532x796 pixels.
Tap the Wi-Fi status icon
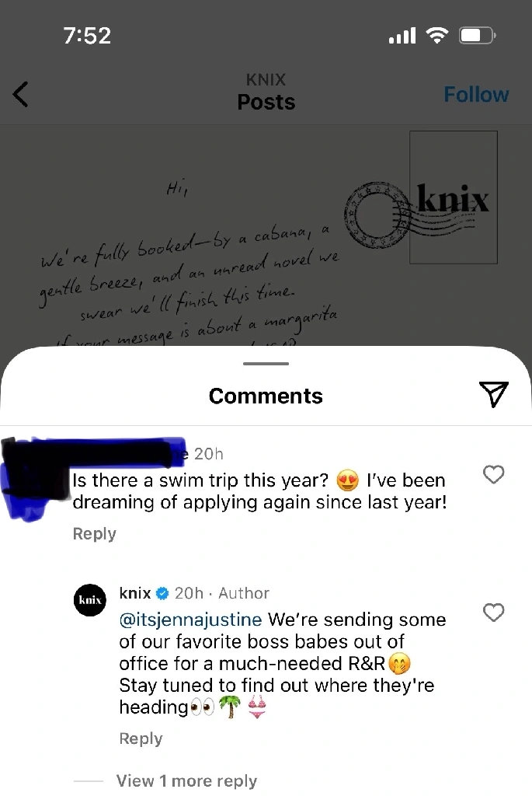pyautogui.click(x=436, y=36)
